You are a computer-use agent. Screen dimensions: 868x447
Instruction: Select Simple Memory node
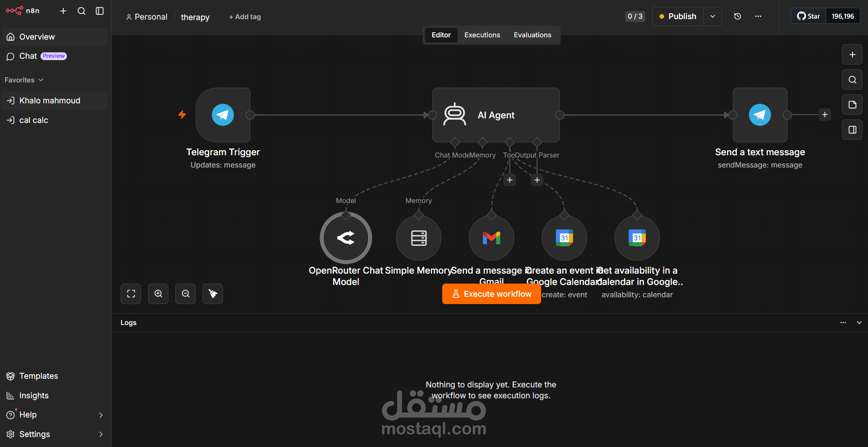(419, 238)
